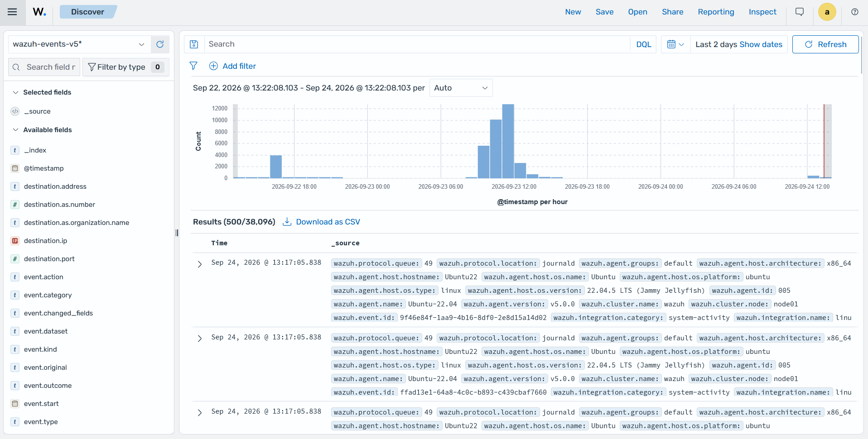Click the Add filter link
Image resolution: width=868 pixels, height=439 pixels.
coord(232,66)
